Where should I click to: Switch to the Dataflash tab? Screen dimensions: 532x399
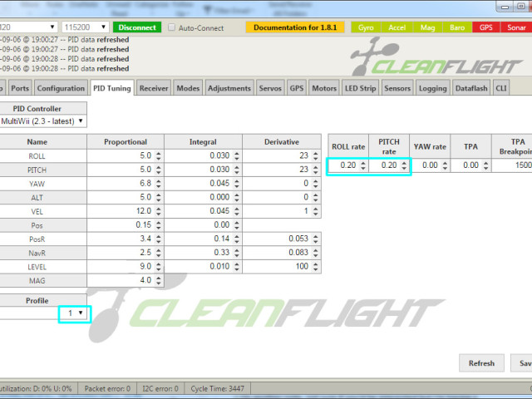coord(471,88)
